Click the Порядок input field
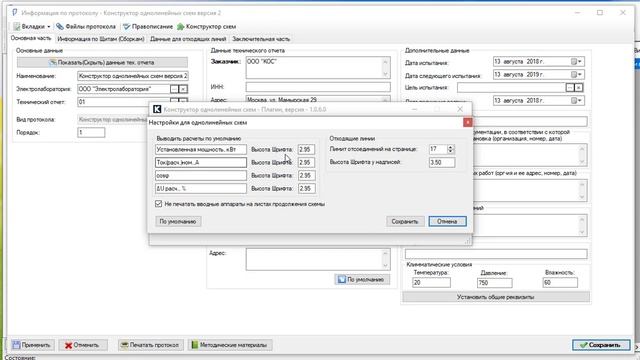The width and height of the screenshot is (640, 360). pos(91,132)
